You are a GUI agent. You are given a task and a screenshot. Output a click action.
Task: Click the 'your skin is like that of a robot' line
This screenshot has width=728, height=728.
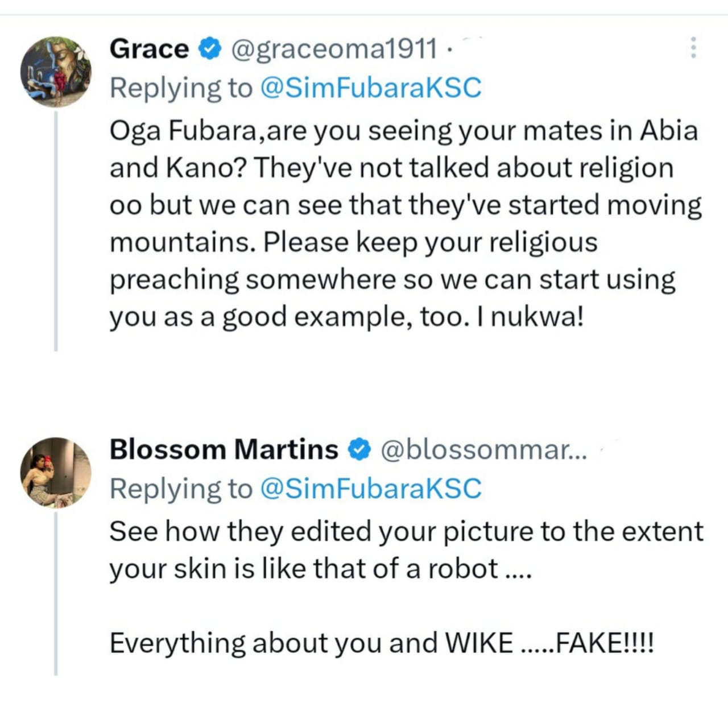coord(304,568)
